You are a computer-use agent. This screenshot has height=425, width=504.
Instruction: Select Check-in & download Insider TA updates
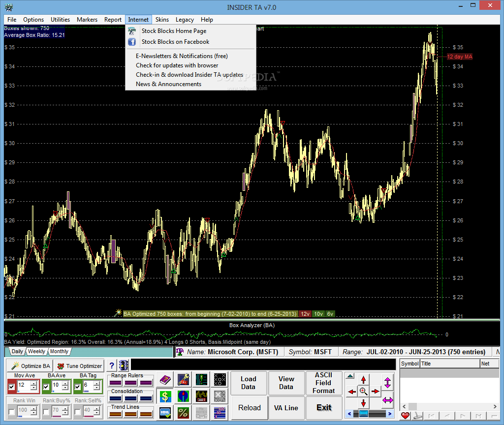[190, 75]
